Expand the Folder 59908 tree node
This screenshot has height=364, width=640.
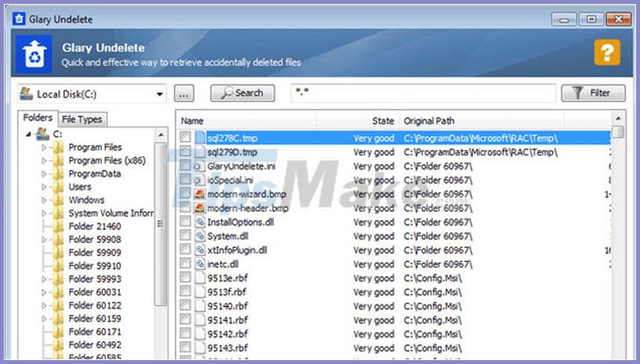tap(44, 240)
